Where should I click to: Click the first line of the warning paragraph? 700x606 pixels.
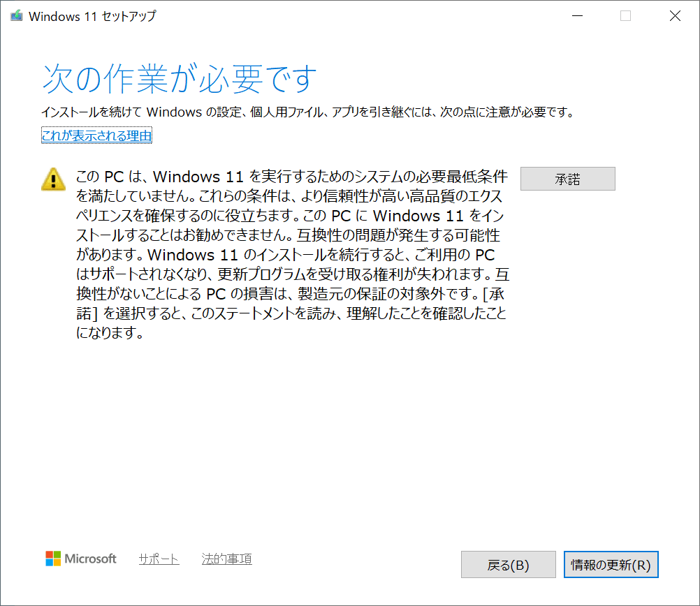point(291,176)
